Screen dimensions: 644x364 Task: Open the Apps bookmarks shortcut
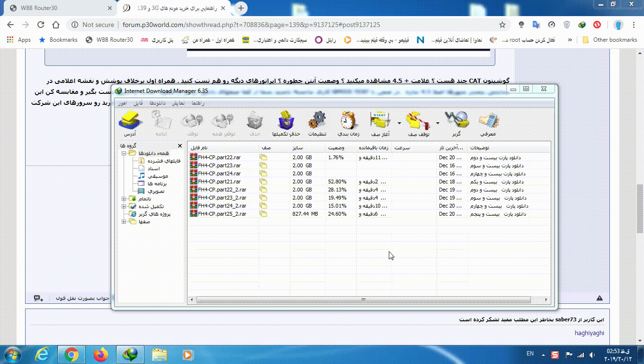pyautogui.click(x=19, y=40)
